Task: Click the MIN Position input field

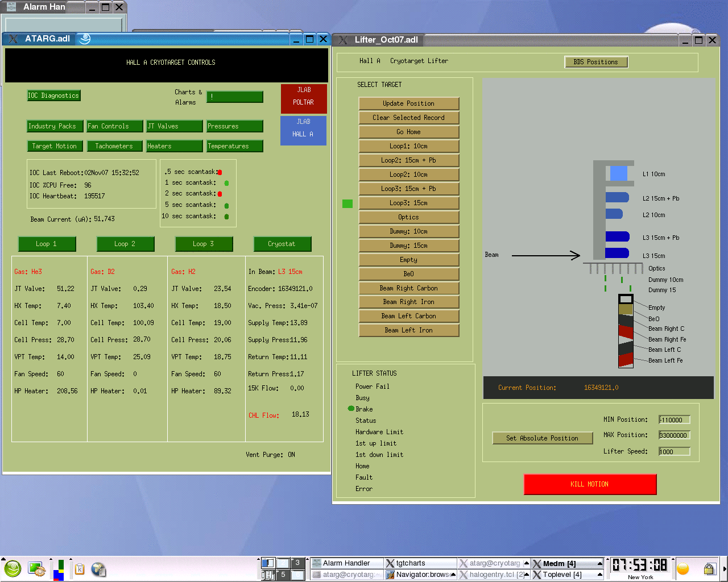Action: pos(675,420)
